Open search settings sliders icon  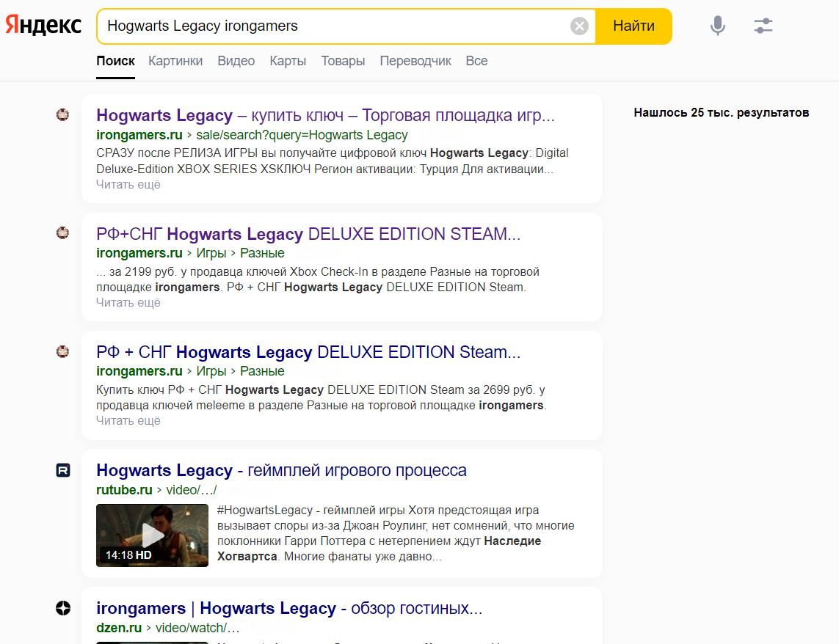[763, 26]
